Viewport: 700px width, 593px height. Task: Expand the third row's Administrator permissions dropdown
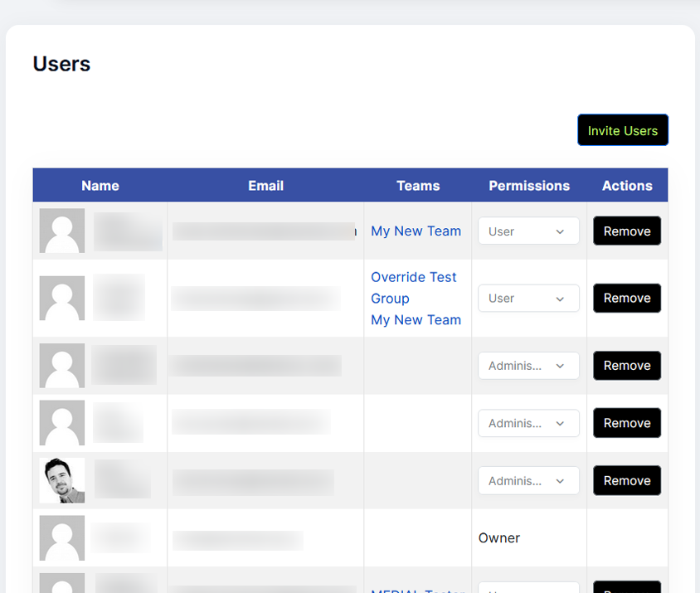(527, 365)
